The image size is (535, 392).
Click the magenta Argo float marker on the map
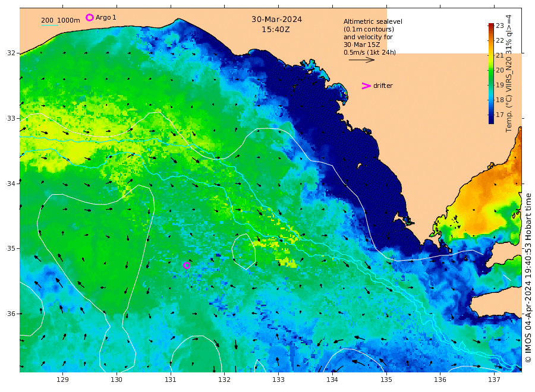(186, 265)
